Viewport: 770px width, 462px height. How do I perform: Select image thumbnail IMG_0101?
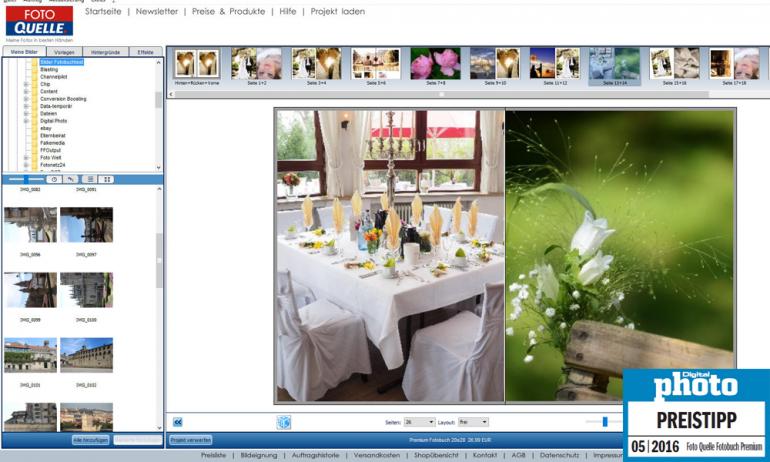(x=30, y=354)
